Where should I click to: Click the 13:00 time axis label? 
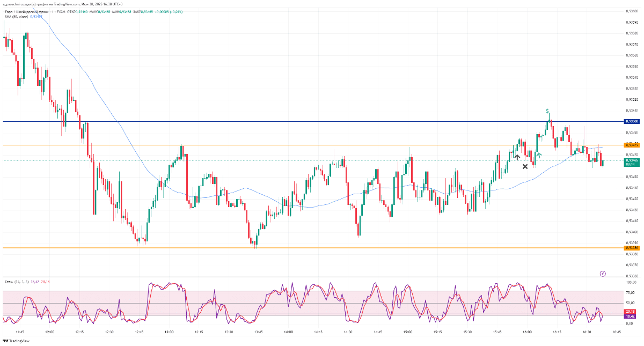click(x=169, y=332)
